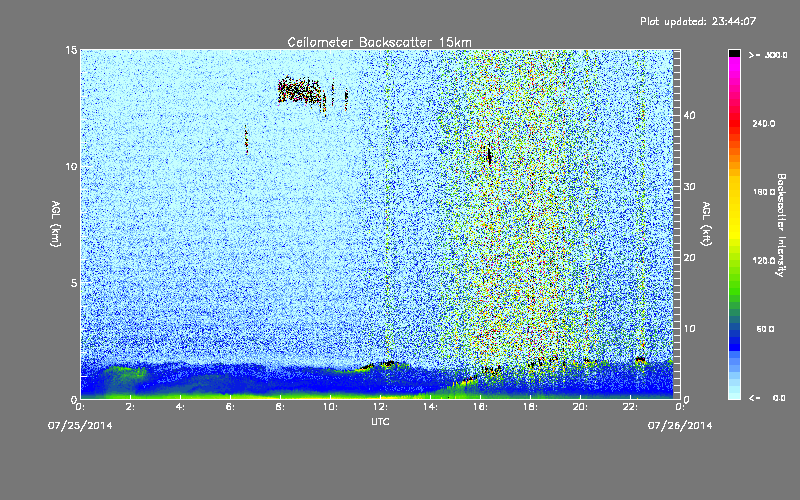Click the 'UTC' x-axis label

380,421
